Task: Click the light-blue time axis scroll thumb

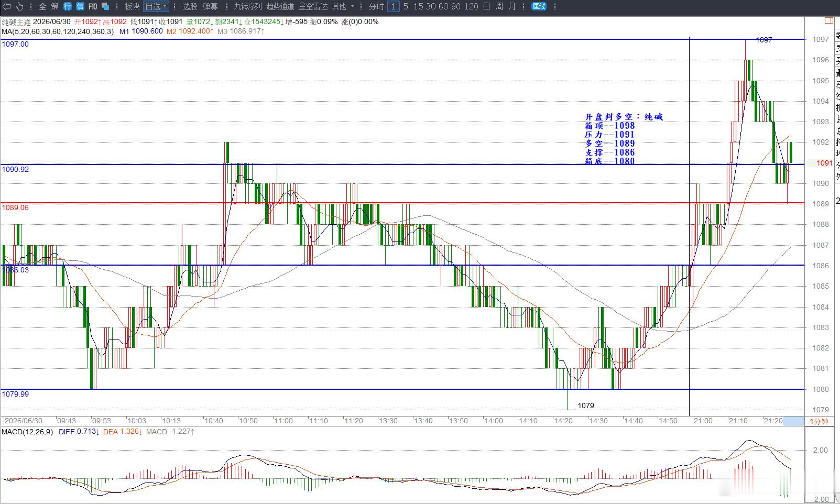Action: tap(793, 421)
